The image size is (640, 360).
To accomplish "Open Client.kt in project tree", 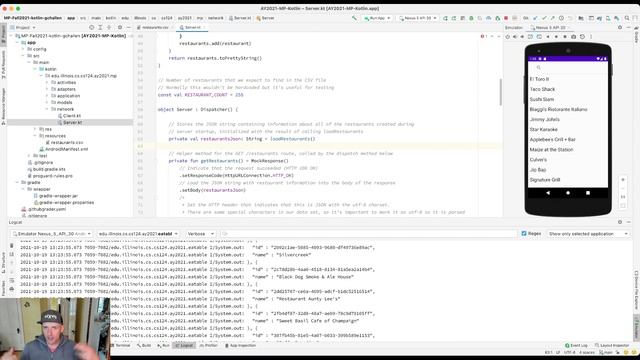I will click(72, 116).
